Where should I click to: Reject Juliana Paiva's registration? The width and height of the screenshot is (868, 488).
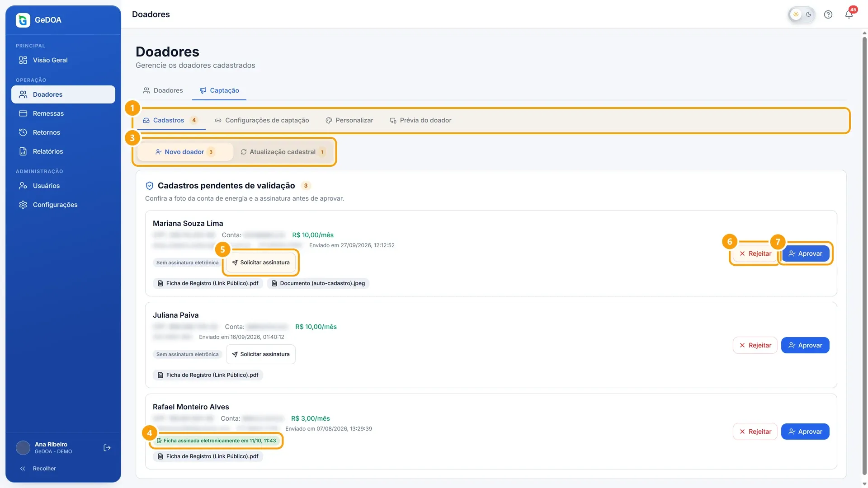click(x=755, y=345)
